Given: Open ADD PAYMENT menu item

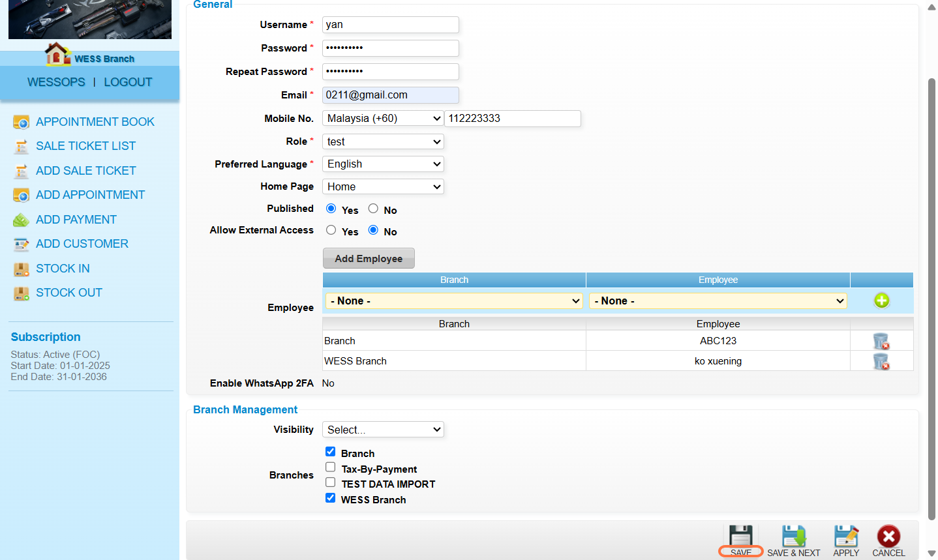Looking at the screenshot, I should point(76,220).
